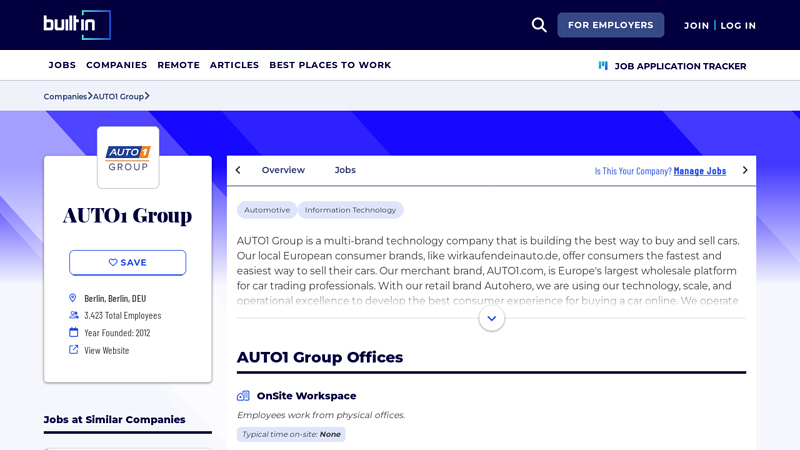Move the tab bar right with the arrow
800x450 pixels.
[745, 170]
